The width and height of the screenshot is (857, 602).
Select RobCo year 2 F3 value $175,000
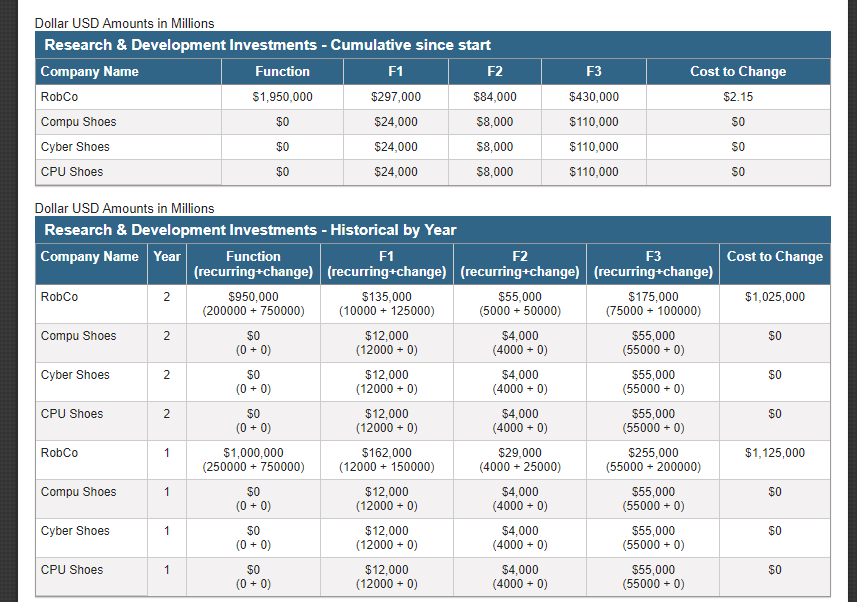pos(653,297)
